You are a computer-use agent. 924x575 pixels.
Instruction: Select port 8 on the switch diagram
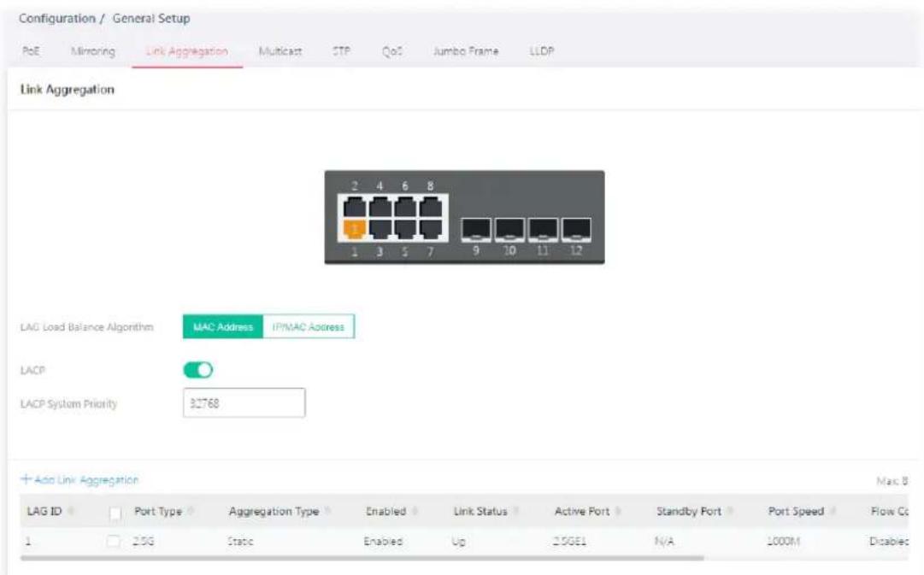pos(430,207)
